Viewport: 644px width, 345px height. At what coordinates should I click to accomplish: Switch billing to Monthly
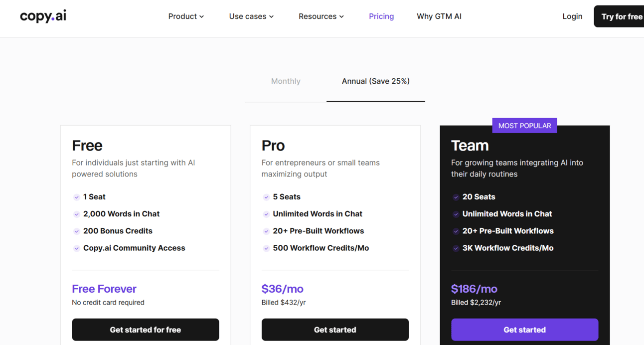pos(286,81)
